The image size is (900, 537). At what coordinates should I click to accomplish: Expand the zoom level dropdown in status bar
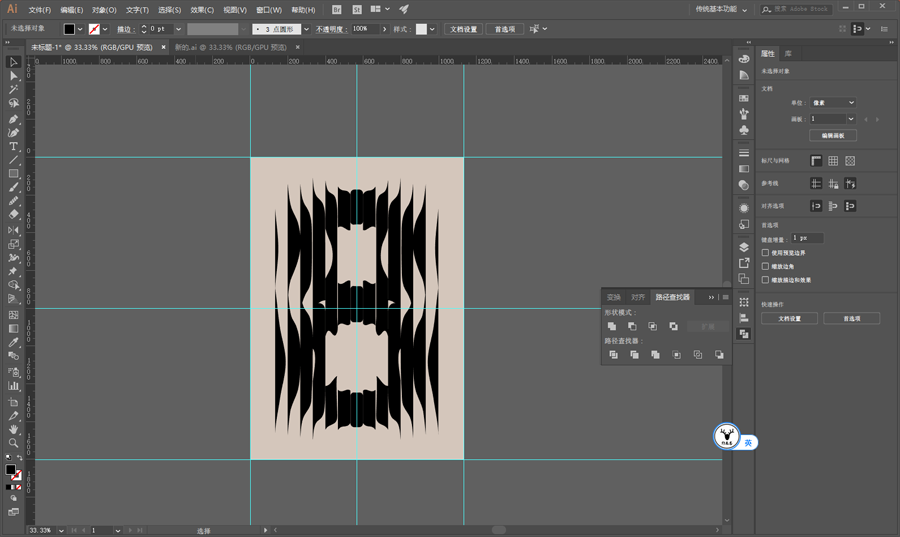(x=61, y=530)
